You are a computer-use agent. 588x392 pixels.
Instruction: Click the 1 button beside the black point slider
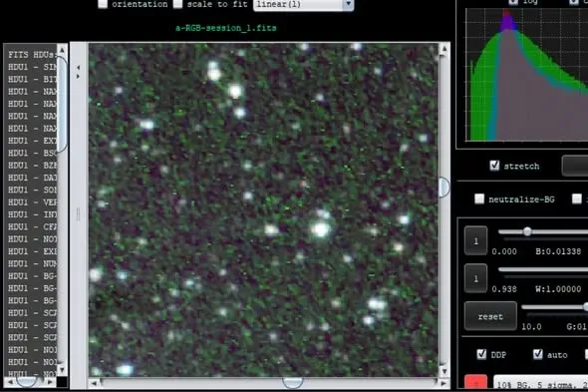475,240
